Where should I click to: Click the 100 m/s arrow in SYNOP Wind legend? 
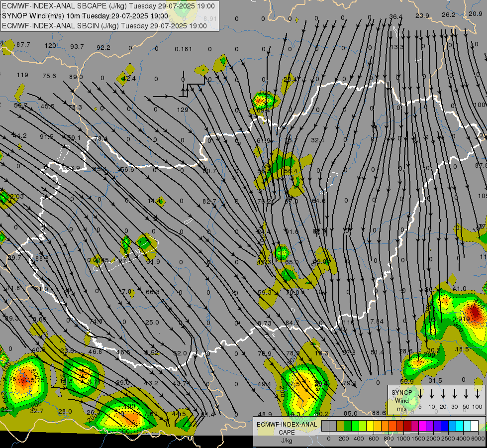click(478, 393)
